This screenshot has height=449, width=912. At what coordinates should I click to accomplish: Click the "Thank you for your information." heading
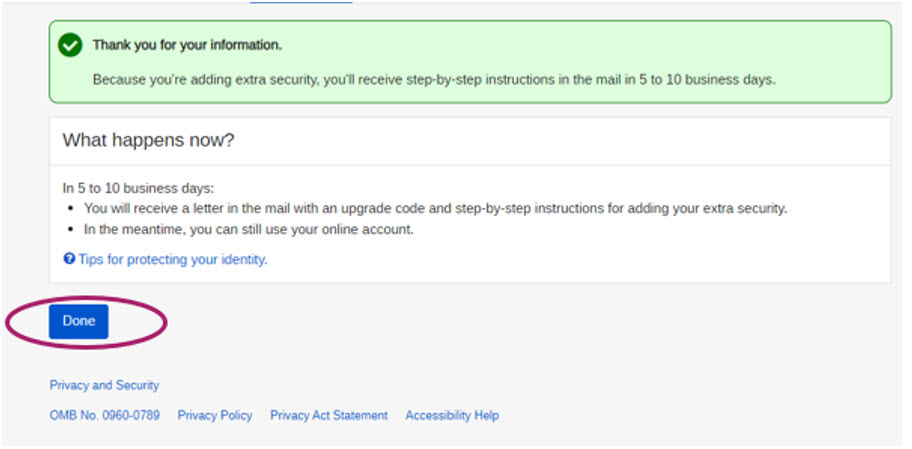tap(187, 45)
